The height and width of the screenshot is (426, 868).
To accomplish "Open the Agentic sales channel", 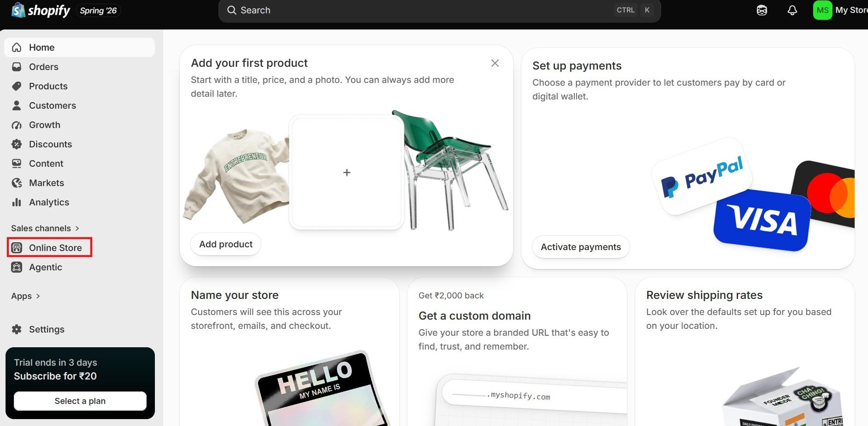I will (x=80, y=267).
